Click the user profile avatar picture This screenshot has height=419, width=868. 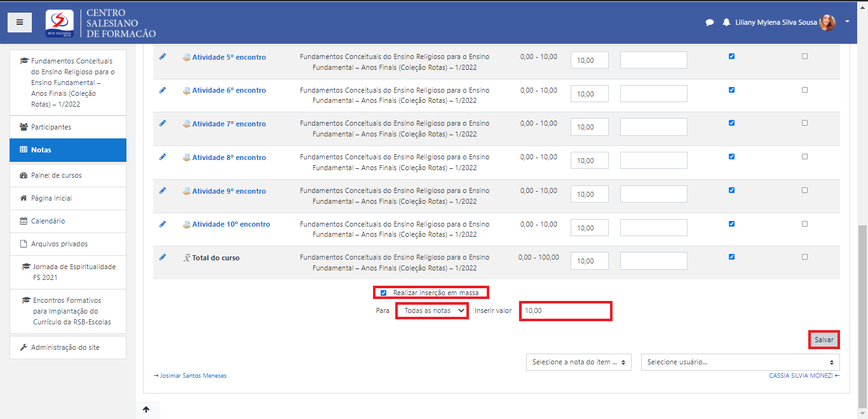click(x=827, y=22)
